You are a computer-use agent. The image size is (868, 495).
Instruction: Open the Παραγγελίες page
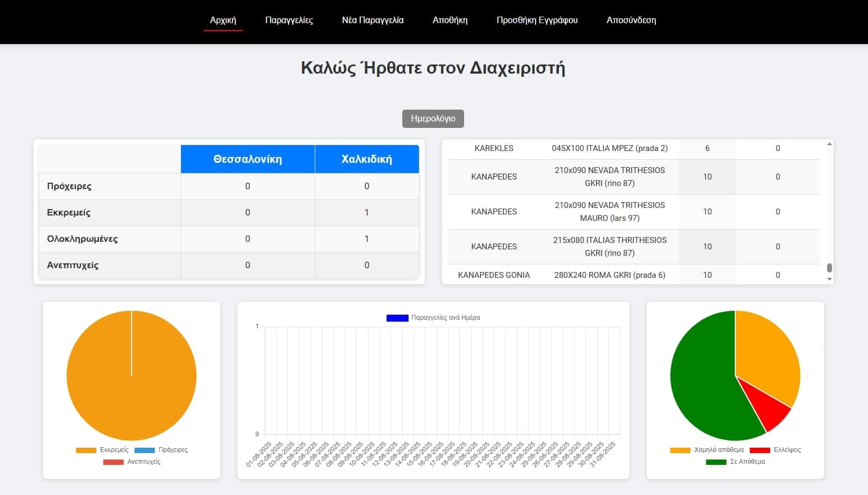click(289, 20)
